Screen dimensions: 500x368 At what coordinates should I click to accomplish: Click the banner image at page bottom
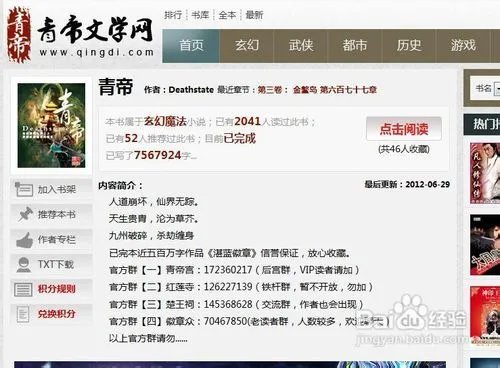(x=230, y=364)
